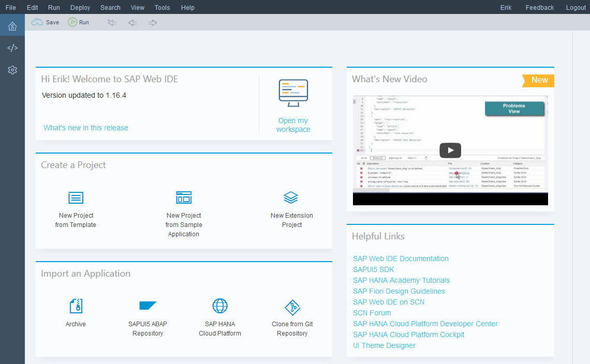
Task: Navigate forward with the right arrow
Action: pos(152,23)
